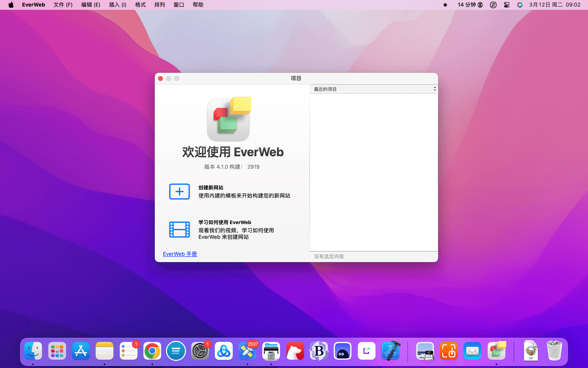The width and height of the screenshot is (588, 368).
Task: Click the film strip tutorial video icon
Action: click(x=179, y=230)
